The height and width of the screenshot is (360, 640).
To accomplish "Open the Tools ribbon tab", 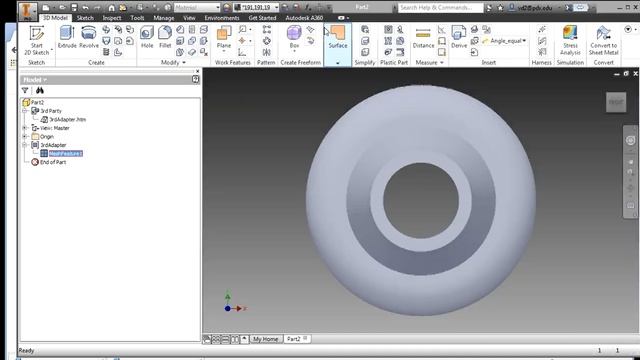I will [137, 18].
